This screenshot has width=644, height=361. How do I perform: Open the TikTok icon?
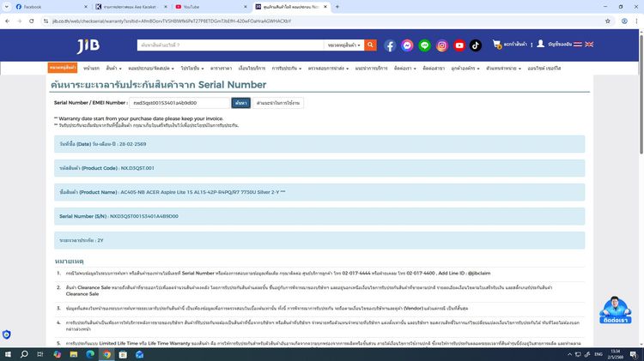pyautogui.click(x=476, y=45)
